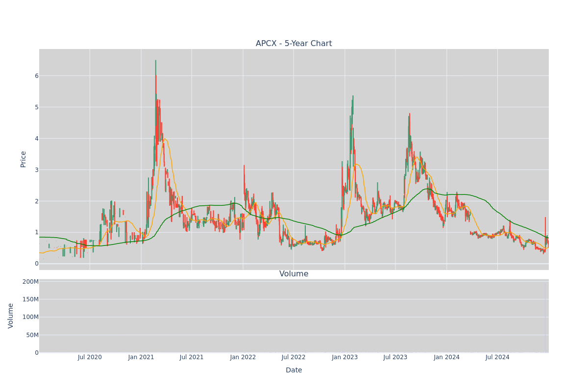This screenshot has height=392, width=588.
Task: Click the chart title APCX - 5-Year Chart
Action: click(x=294, y=44)
